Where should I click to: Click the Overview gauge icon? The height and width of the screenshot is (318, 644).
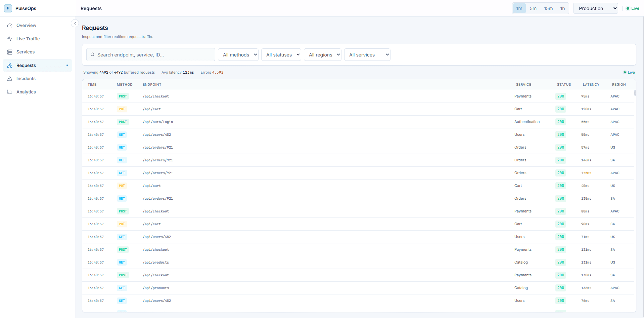tap(10, 26)
